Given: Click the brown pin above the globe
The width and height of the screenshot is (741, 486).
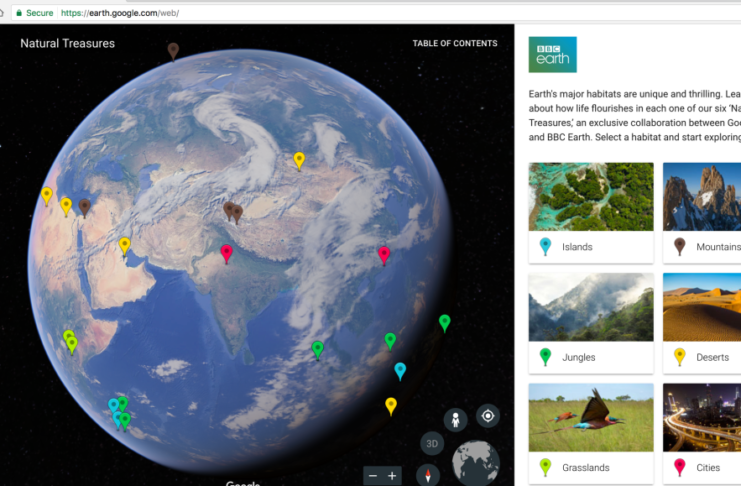Looking at the screenshot, I should [x=173, y=49].
